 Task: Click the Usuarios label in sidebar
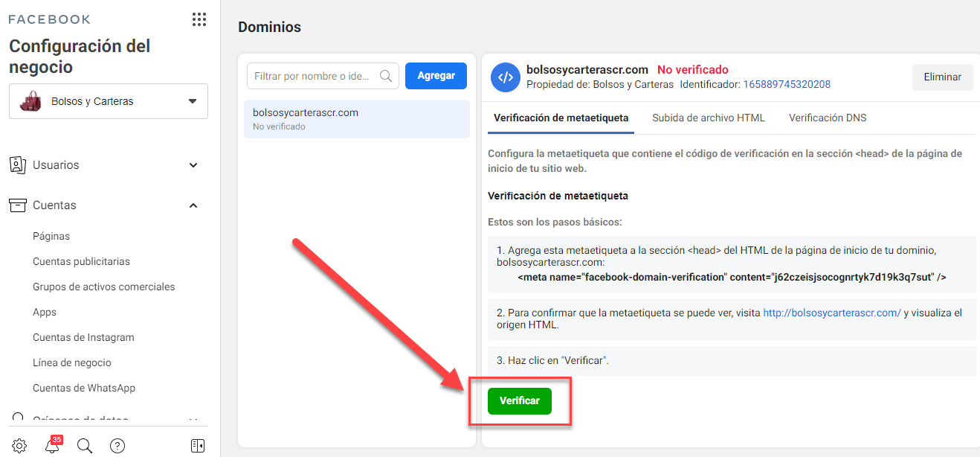(x=56, y=165)
